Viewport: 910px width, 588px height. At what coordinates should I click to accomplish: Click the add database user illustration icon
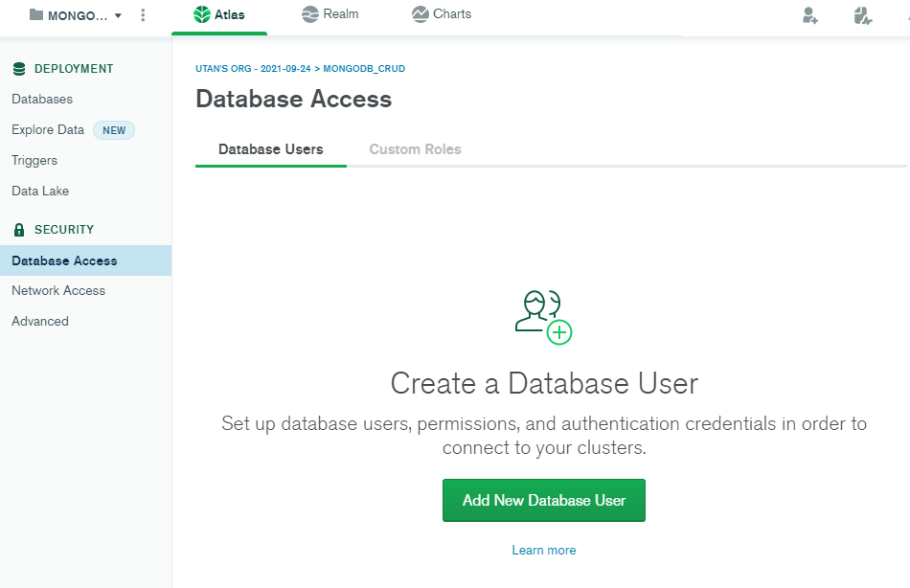[x=544, y=318]
